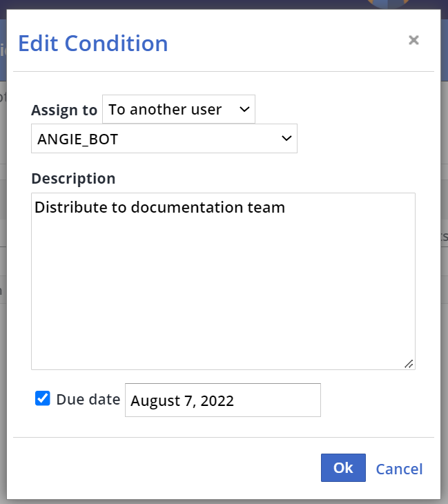
Task: Click the August 7, 2022 date field
Action: 222,400
